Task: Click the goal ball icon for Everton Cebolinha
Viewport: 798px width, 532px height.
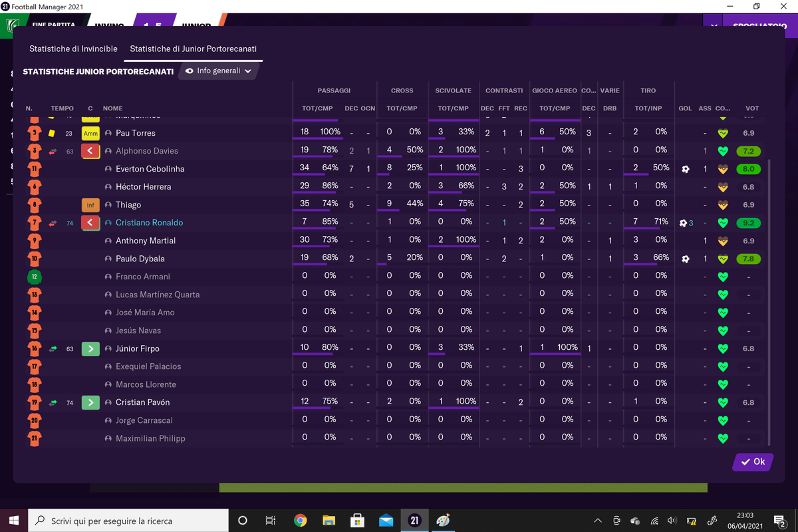Action: coord(685,169)
